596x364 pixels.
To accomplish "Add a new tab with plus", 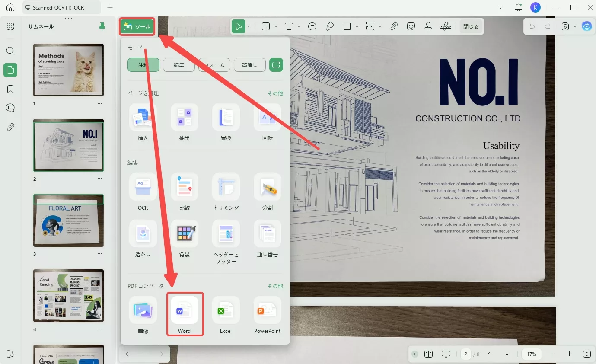I will tap(110, 7).
